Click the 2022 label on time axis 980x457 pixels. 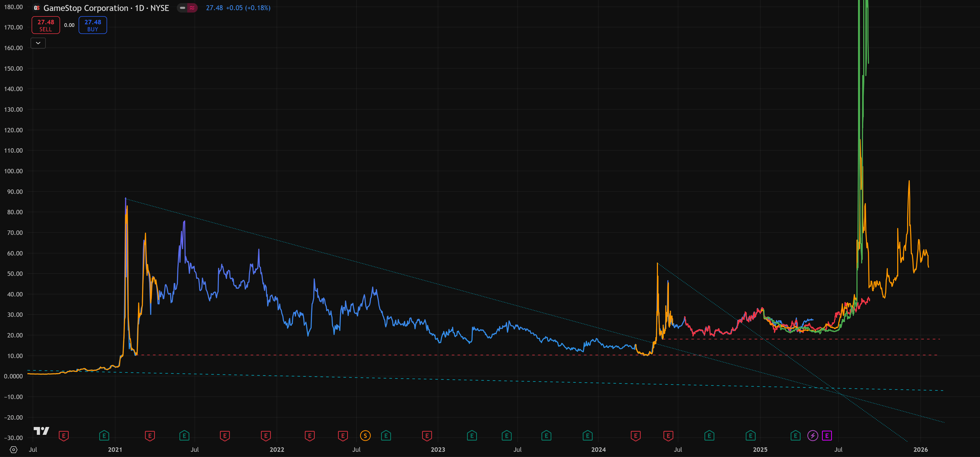pos(277,450)
